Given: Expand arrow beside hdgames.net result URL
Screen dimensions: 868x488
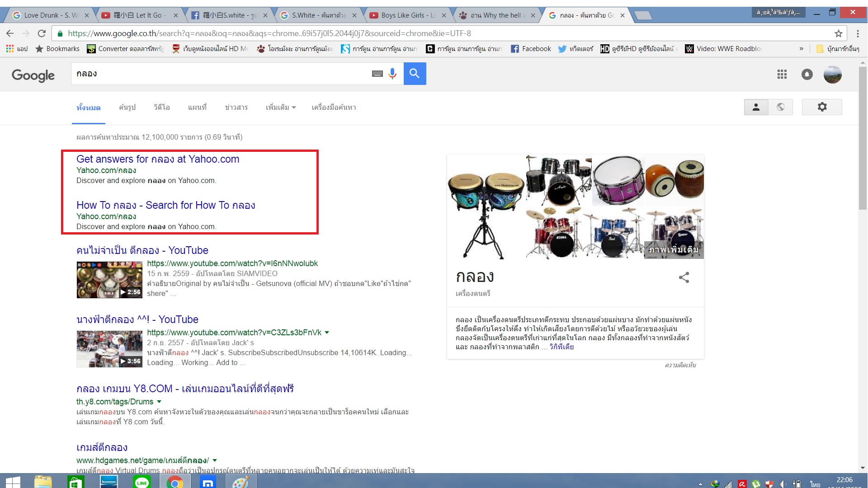Looking at the screenshot, I should coord(215,460).
